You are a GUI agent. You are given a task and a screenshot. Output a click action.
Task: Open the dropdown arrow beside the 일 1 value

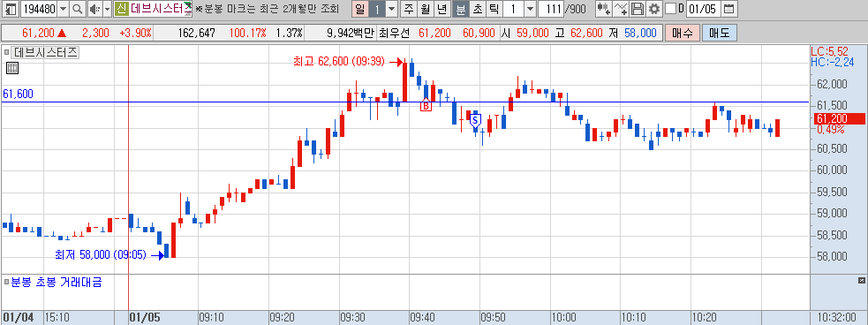(391, 9)
